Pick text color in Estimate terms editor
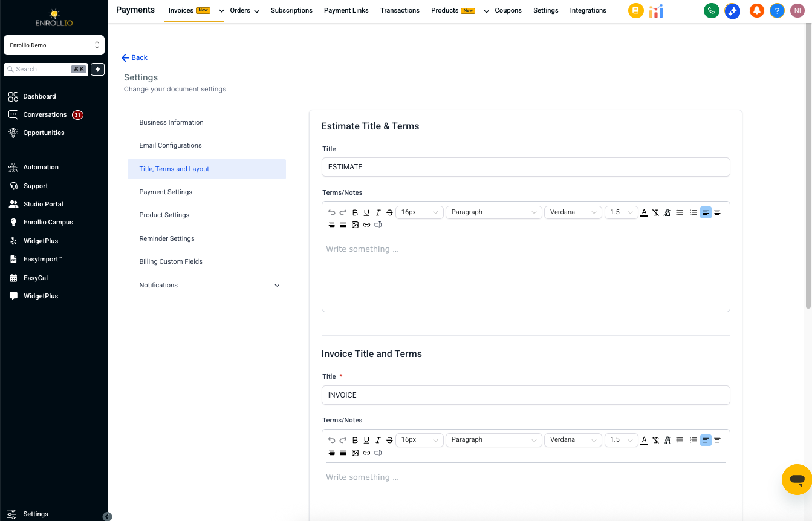The width and height of the screenshot is (812, 521). pos(644,212)
